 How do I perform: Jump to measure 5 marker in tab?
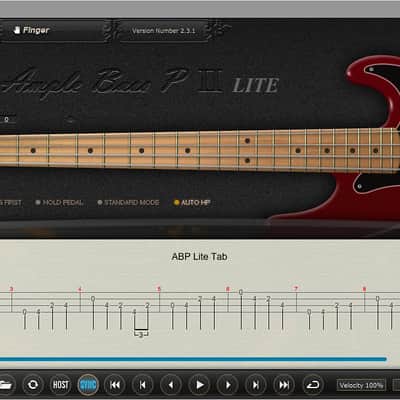159,289
